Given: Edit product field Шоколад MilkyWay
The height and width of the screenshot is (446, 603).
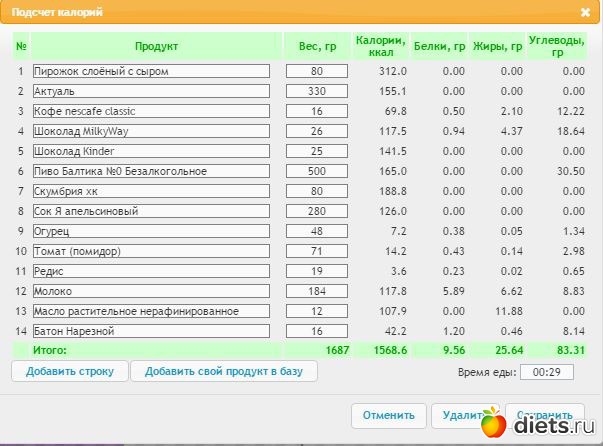Looking at the screenshot, I should 151,131.
